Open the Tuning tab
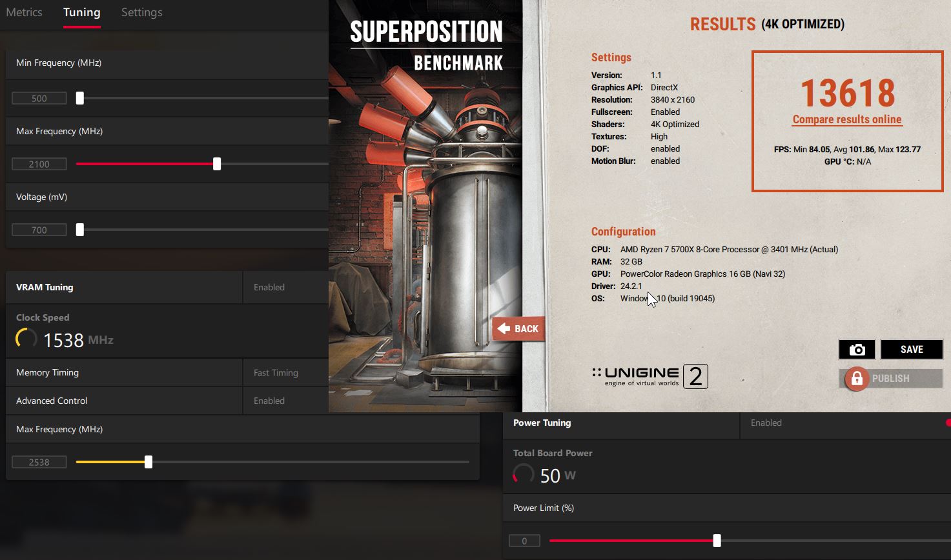This screenshot has width=951, height=560. (82, 12)
